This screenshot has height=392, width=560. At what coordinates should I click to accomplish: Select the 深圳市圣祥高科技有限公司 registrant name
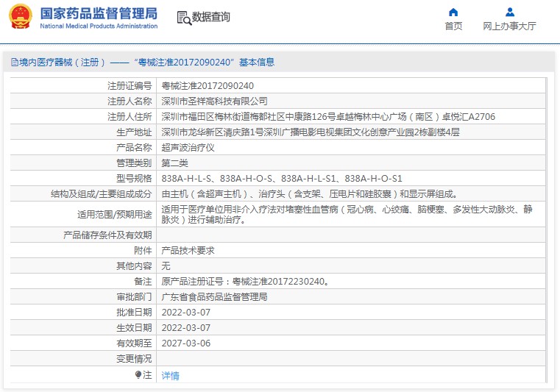pyautogui.click(x=214, y=101)
